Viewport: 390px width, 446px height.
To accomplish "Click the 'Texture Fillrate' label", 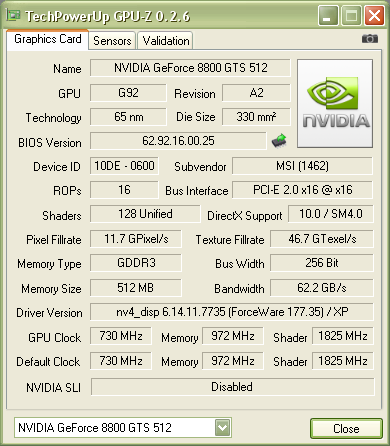I will click(230, 240).
